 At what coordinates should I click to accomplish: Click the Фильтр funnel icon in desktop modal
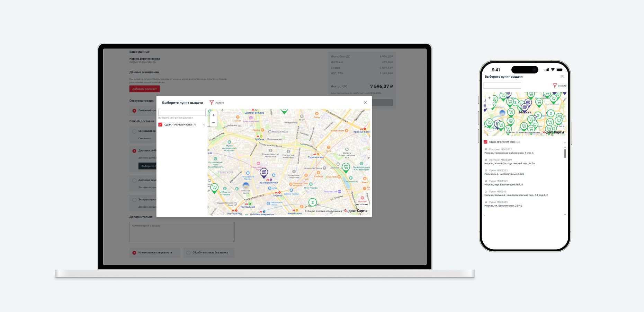[212, 103]
